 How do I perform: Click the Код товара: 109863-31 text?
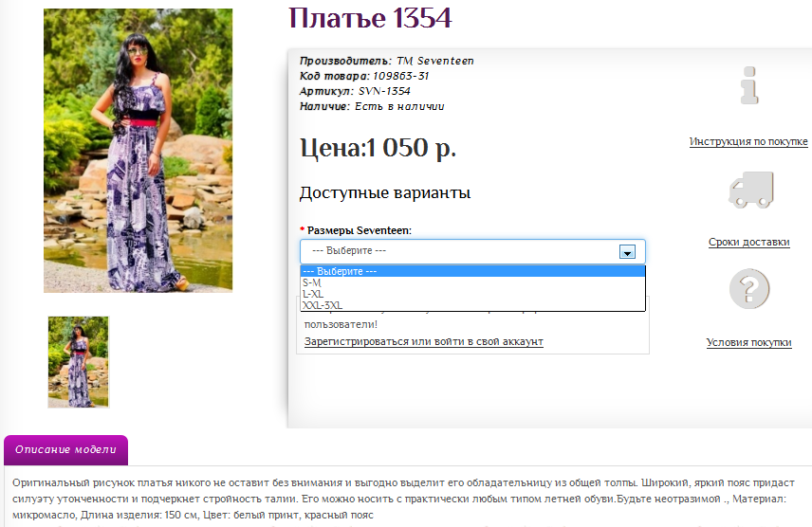364,76
